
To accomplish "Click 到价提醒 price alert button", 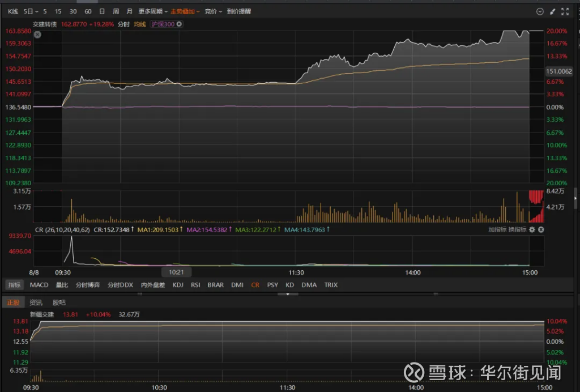I will click(x=239, y=11).
